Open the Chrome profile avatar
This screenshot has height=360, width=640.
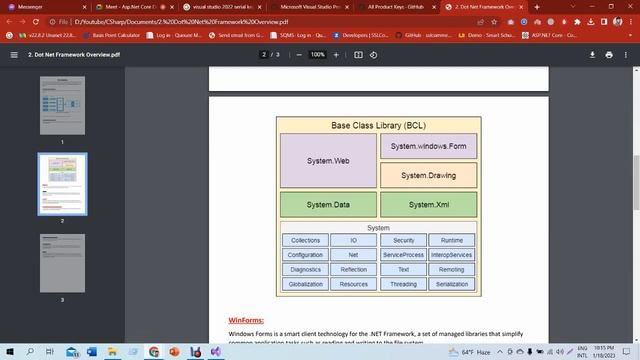coord(618,22)
